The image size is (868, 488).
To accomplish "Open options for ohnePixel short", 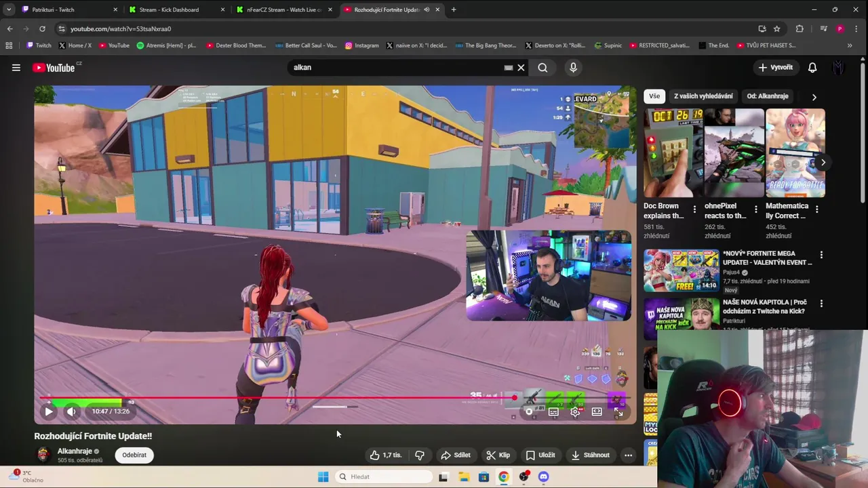I will (755, 209).
